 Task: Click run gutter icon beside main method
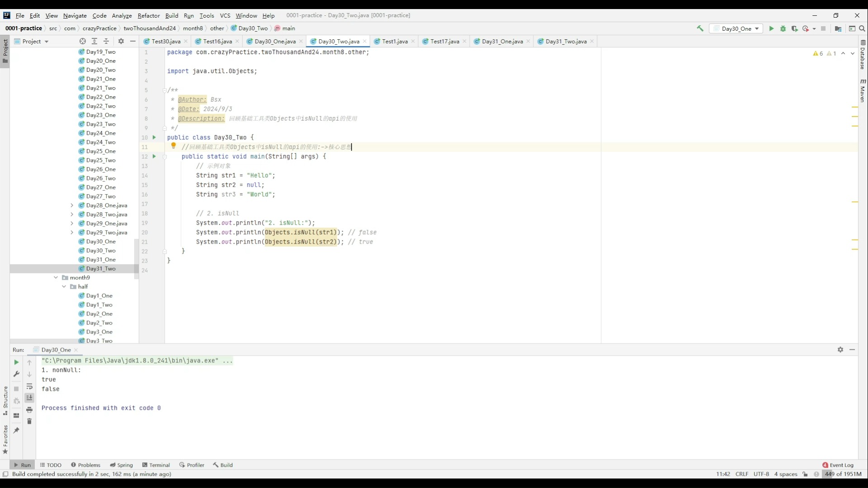point(154,156)
